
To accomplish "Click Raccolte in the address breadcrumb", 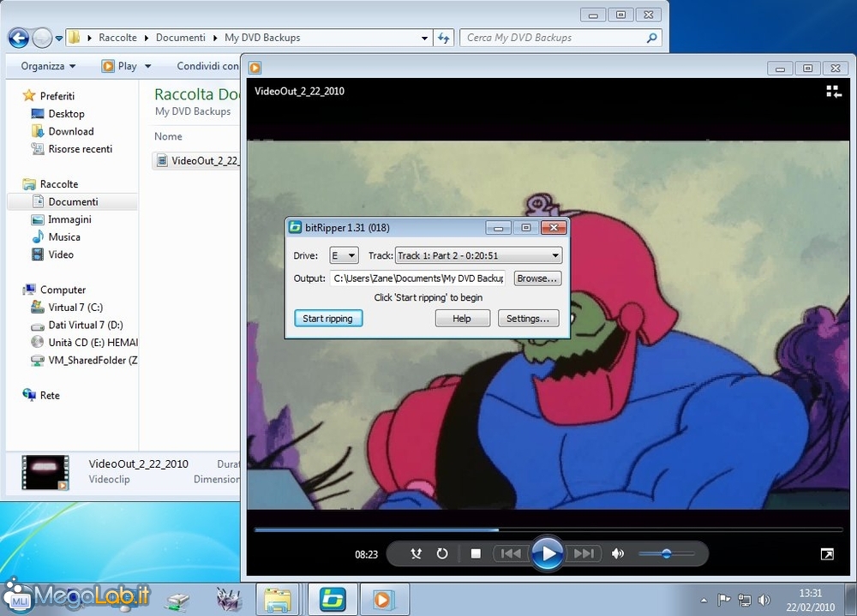I will [x=117, y=38].
